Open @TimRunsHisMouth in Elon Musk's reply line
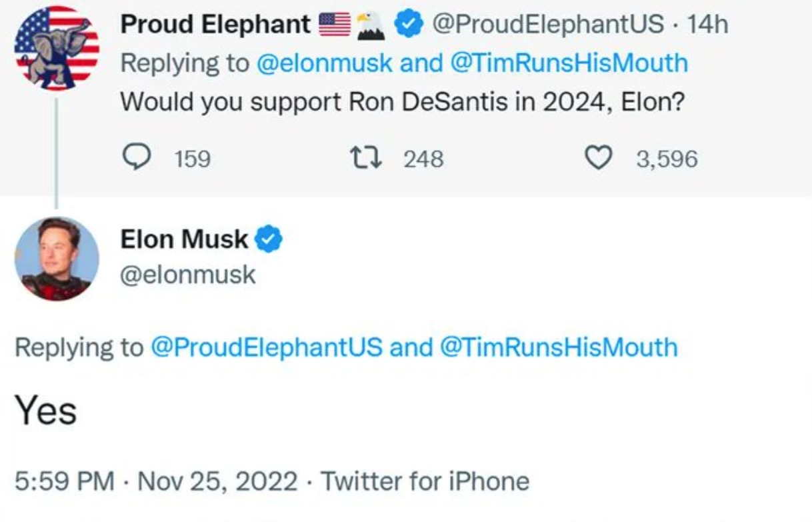812x522 pixels. coord(559,347)
